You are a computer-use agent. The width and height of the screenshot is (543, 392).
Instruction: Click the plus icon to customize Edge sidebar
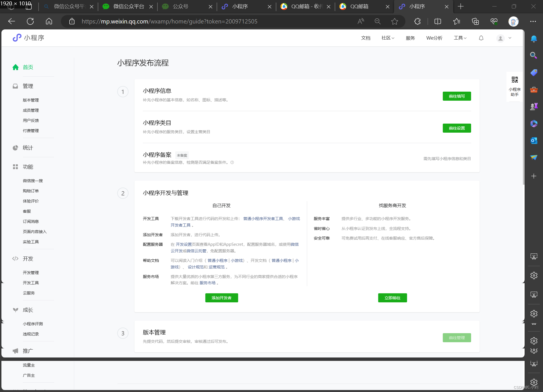click(534, 176)
